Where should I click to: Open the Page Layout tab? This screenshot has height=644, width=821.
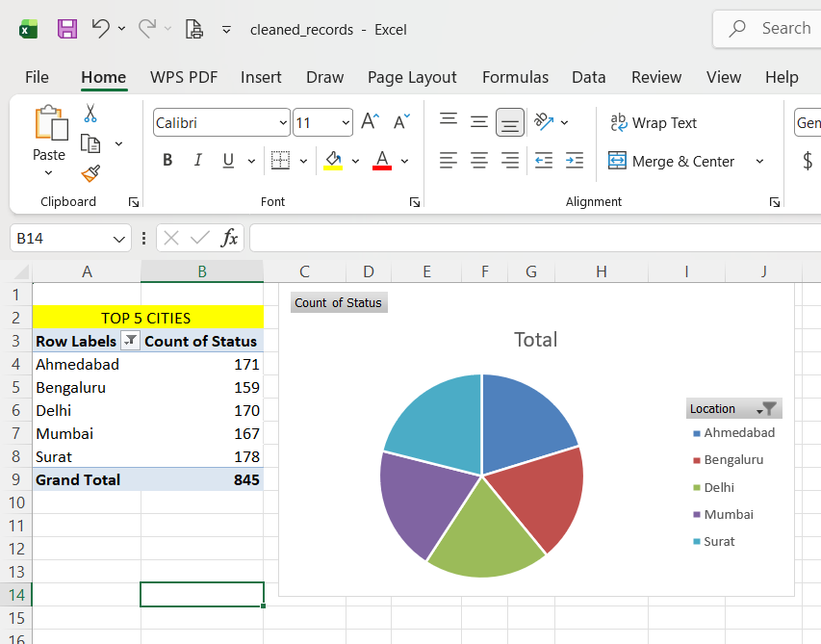point(412,77)
